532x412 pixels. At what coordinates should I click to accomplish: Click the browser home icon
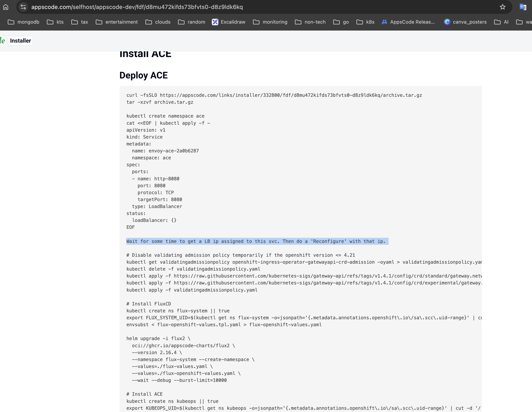6,7
